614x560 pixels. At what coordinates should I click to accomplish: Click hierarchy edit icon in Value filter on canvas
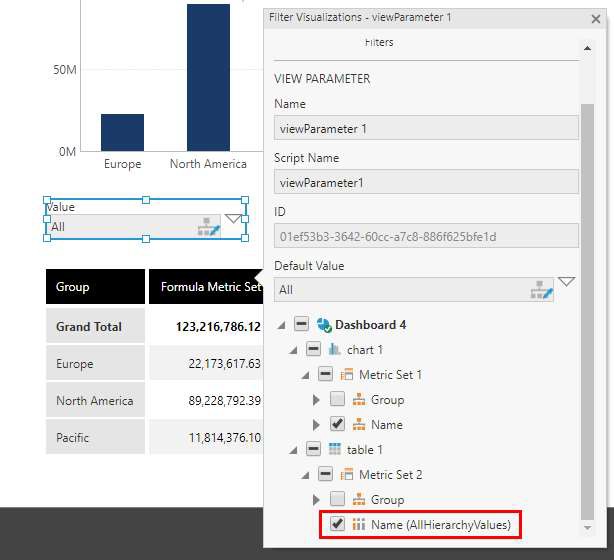[x=208, y=227]
